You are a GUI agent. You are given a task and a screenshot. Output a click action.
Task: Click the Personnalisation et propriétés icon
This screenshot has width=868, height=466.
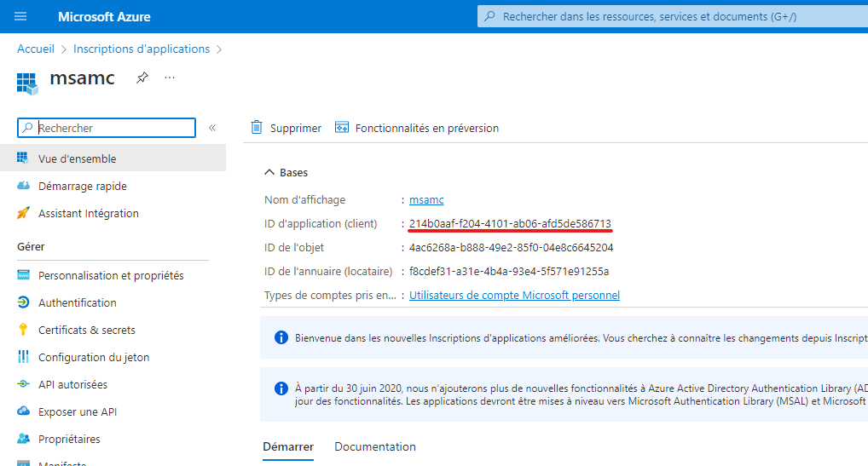point(23,274)
